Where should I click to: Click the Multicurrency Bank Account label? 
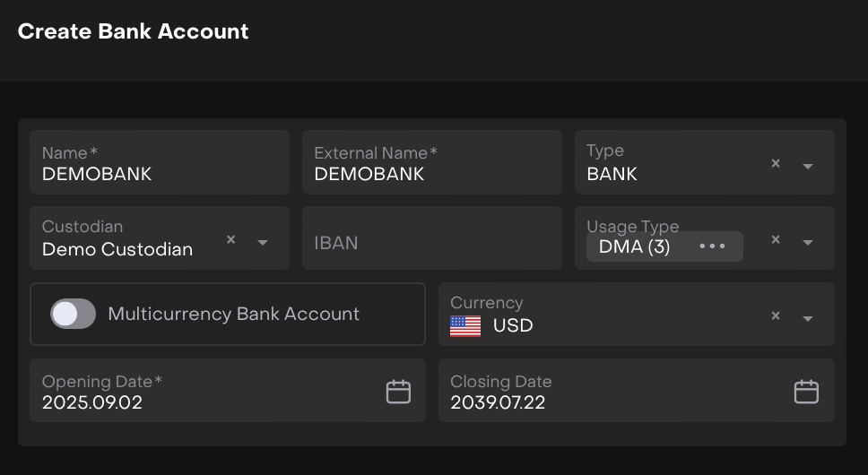233,314
